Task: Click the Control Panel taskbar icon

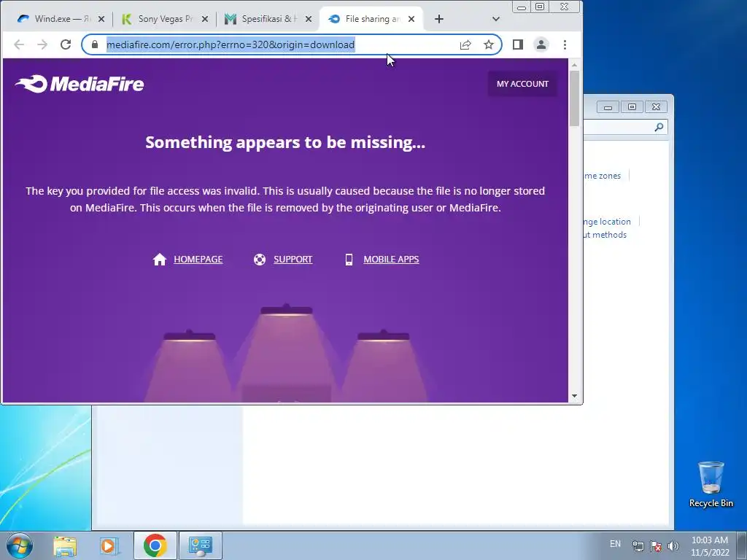Action: point(201,545)
